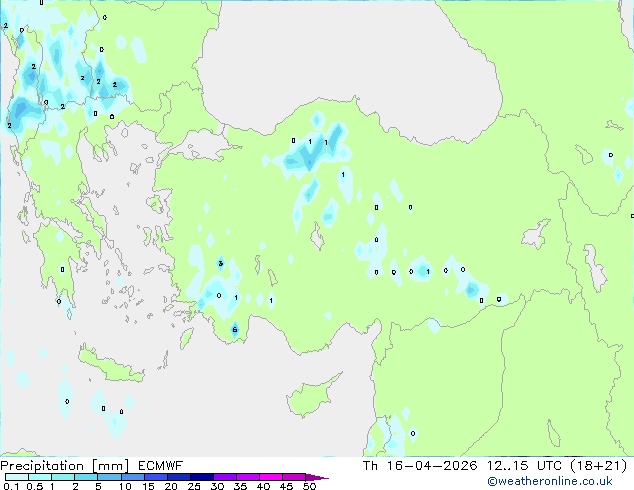Click the 'Th' weekday label
Image resolution: width=634 pixels, height=490 pixels.
pyautogui.click(x=370, y=466)
